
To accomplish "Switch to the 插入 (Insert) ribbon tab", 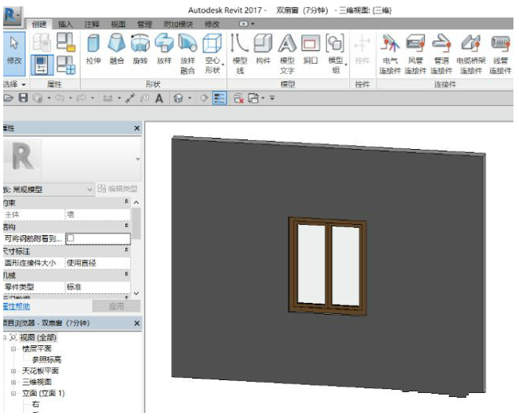I will [x=65, y=24].
